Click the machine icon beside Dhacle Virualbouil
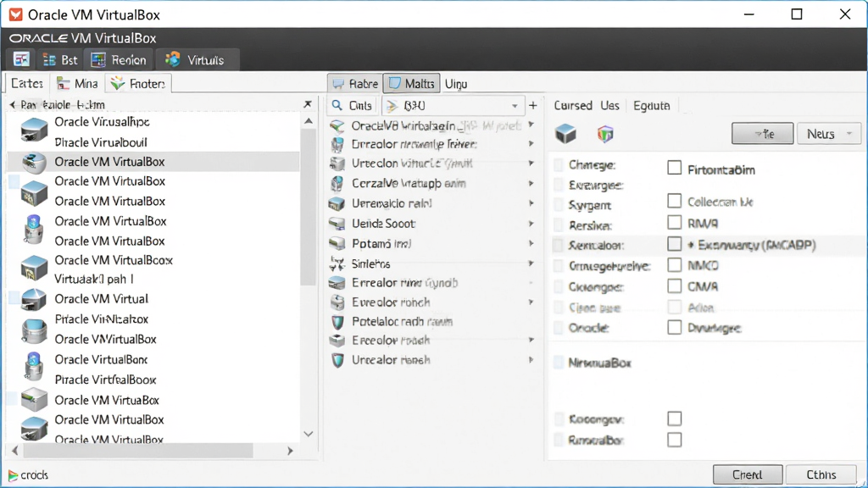868x488 pixels. [x=34, y=131]
